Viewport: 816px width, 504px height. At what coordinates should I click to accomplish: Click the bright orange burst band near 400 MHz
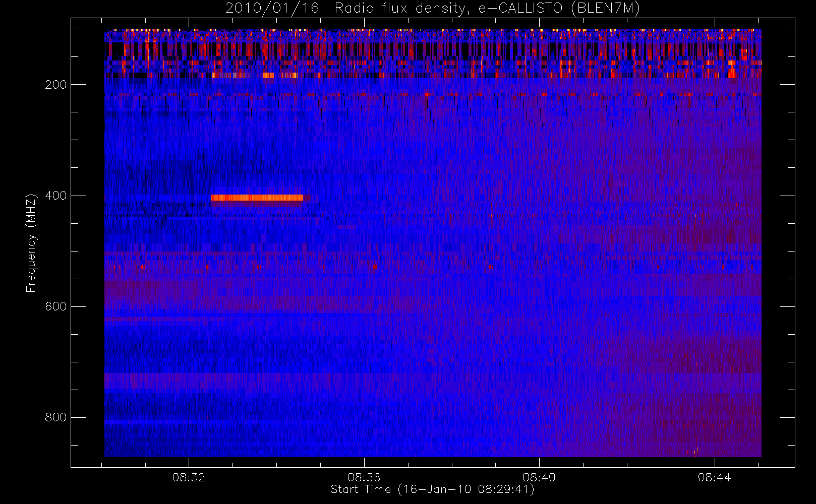coord(257,198)
